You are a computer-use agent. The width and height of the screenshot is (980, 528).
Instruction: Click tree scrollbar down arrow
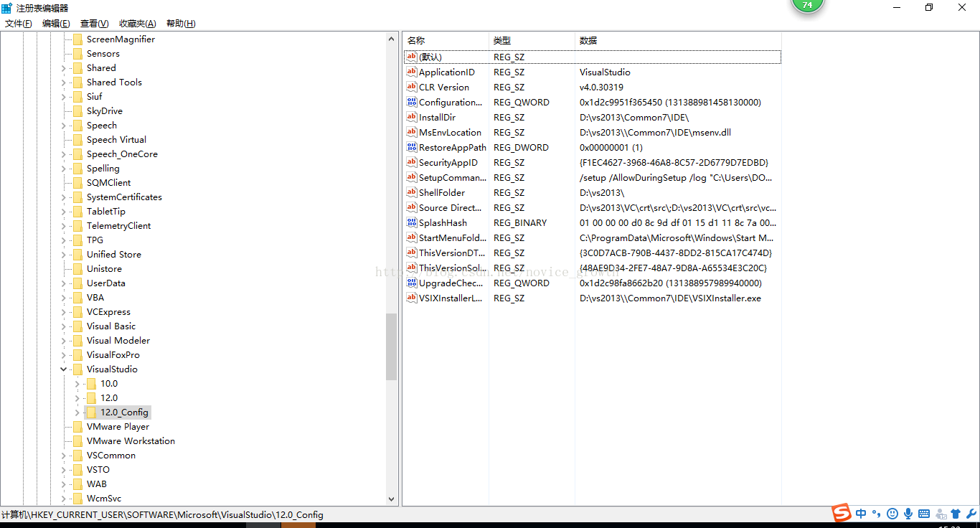click(391, 499)
